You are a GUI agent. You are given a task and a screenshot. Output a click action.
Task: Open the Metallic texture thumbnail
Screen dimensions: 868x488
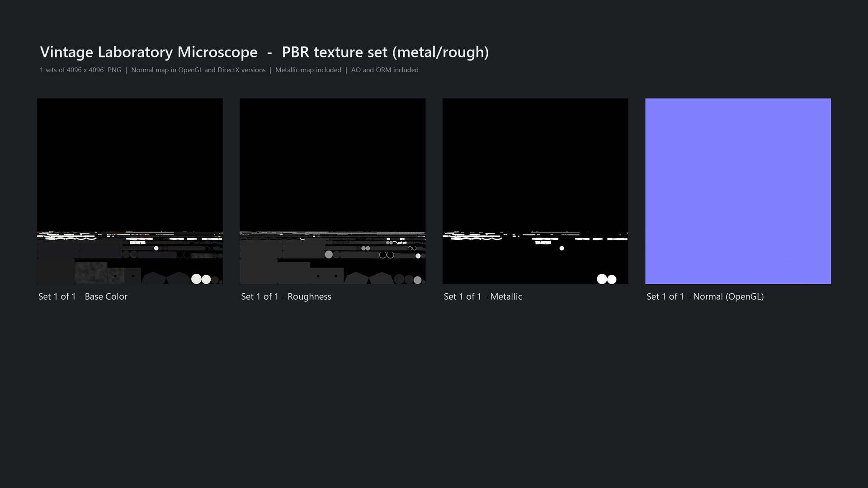click(535, 191)
